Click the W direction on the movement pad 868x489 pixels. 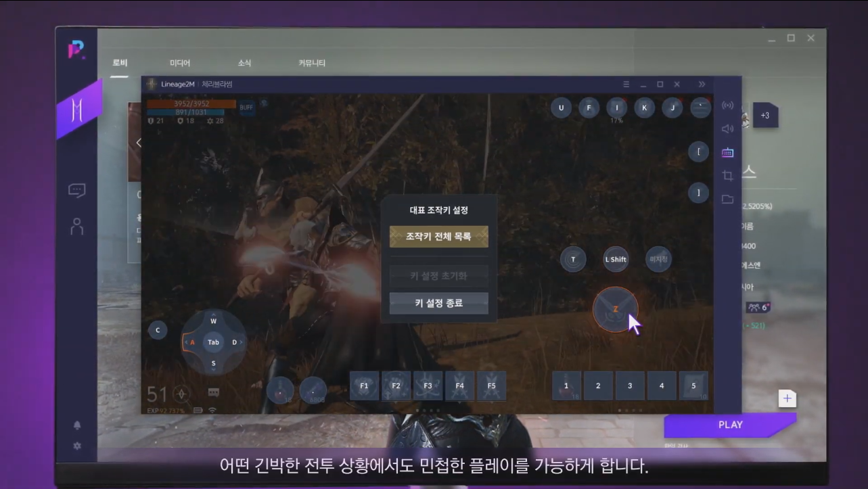(x=213, y=321)
